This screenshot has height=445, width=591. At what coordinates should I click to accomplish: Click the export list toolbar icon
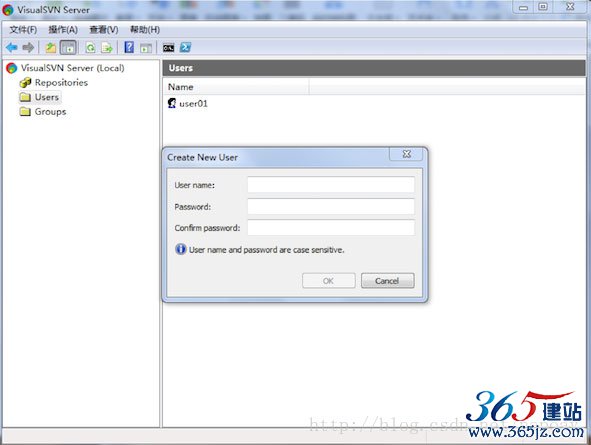click(107, 47)
